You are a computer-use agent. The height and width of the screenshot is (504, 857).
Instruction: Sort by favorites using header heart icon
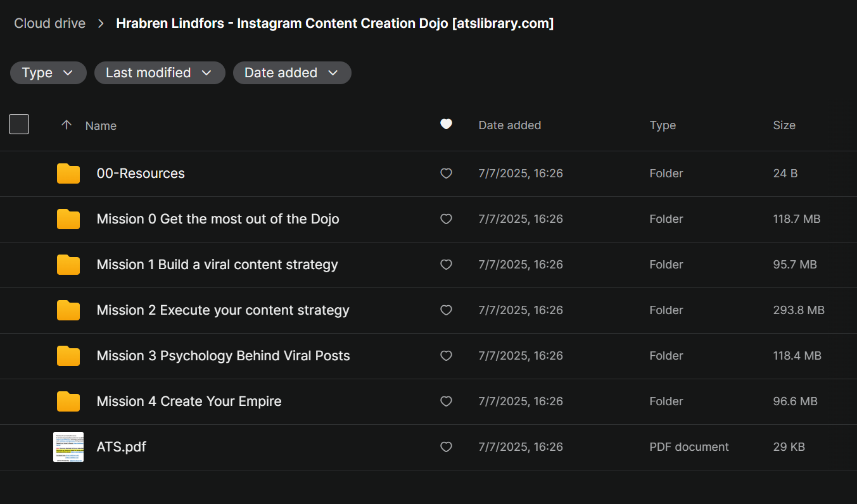[x=447, y=125]
